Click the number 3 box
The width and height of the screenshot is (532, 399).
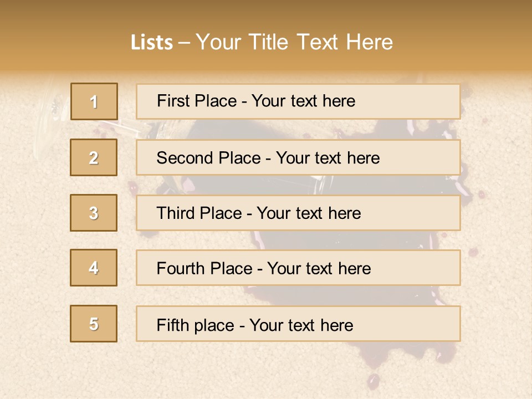(94, 213)
